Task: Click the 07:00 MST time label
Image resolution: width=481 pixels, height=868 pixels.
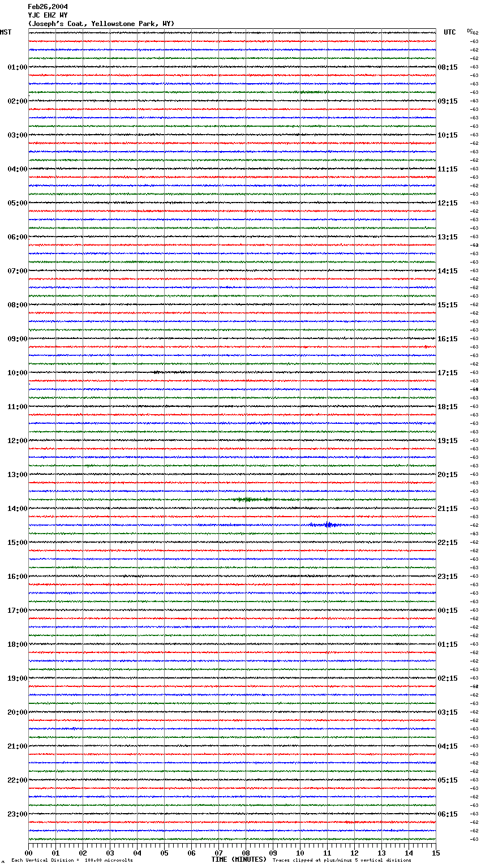Action: (18, 271)
